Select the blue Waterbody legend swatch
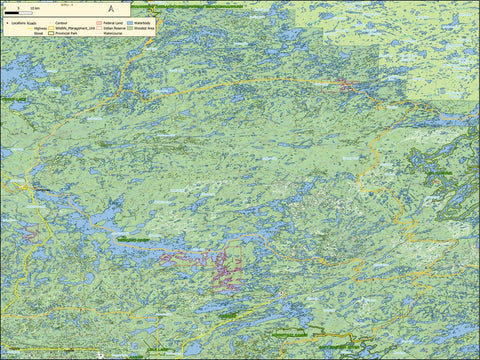 (130, 23)
